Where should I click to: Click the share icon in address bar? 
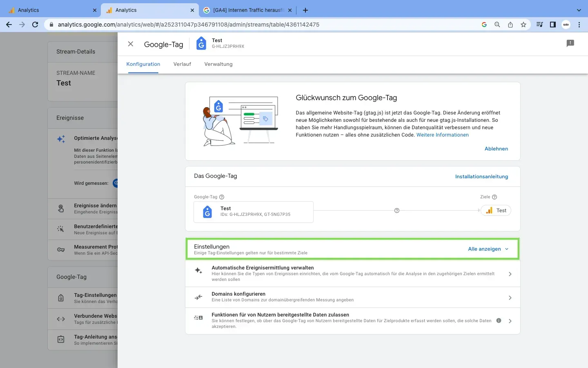[x=510, y=25]
